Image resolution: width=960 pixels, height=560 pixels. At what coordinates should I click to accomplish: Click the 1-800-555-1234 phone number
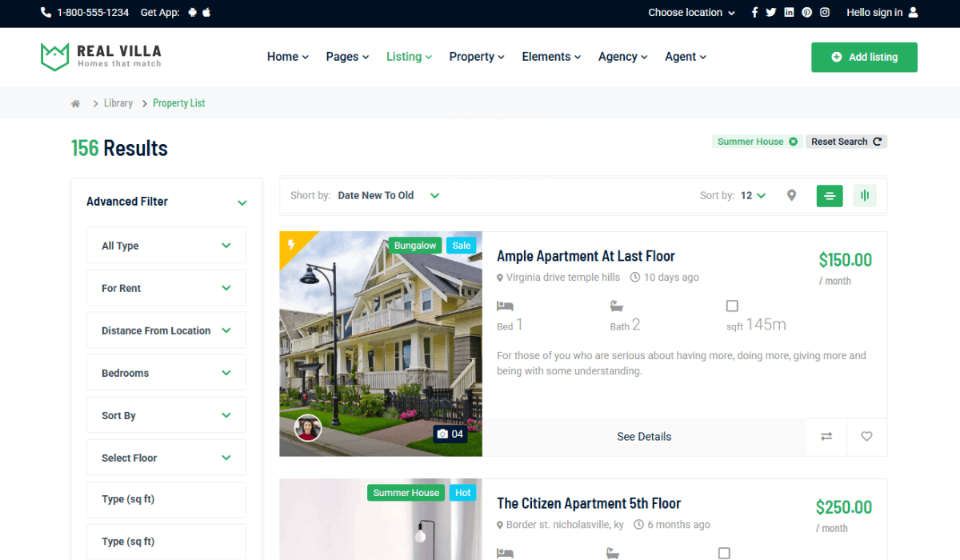point(93,13)
